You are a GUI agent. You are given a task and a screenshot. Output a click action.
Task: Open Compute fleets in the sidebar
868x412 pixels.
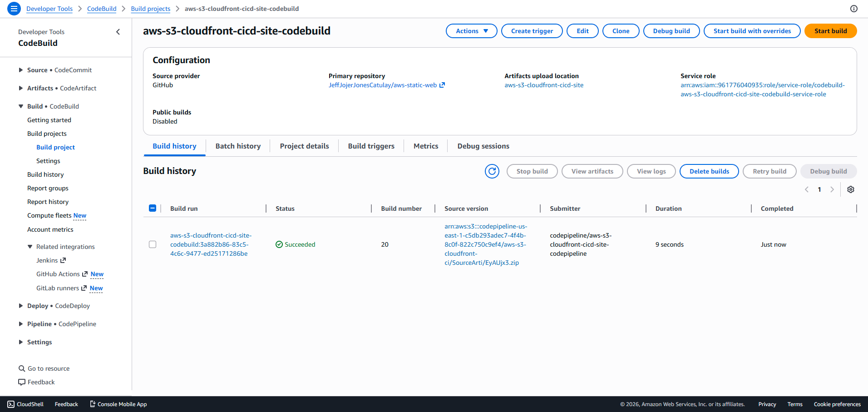49,215
